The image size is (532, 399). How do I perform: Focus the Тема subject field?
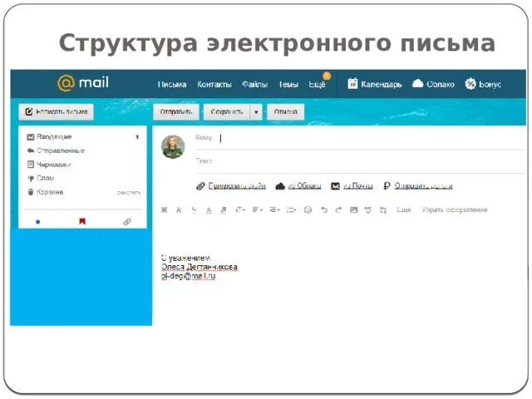(x=360, y=161)
